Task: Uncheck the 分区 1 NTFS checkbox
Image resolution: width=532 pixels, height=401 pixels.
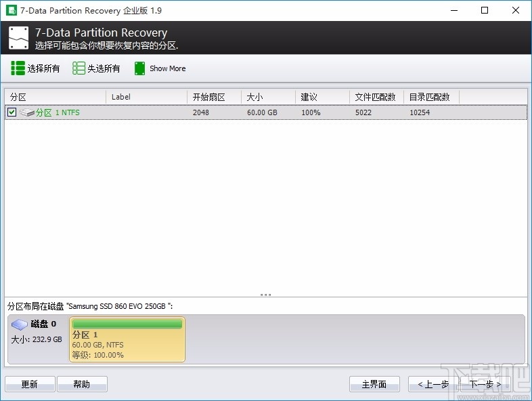Action: pos(12,112)
